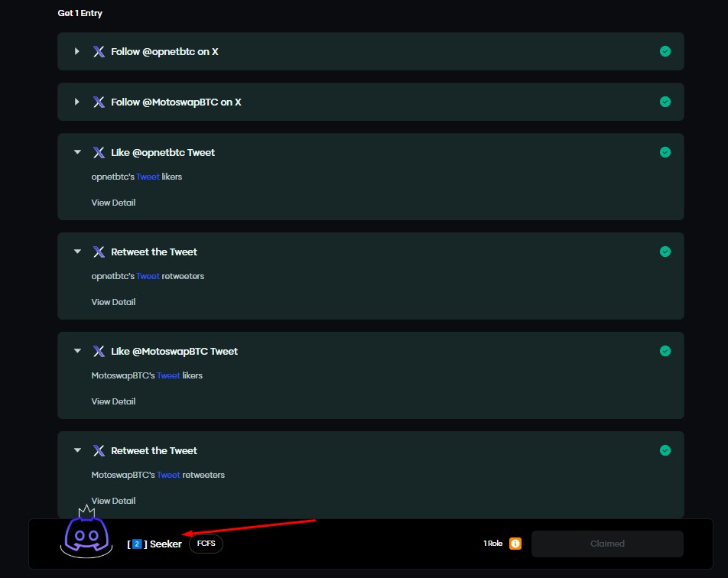Expand the Follow @opnetbtc on X task

click(x=77, y=51)
